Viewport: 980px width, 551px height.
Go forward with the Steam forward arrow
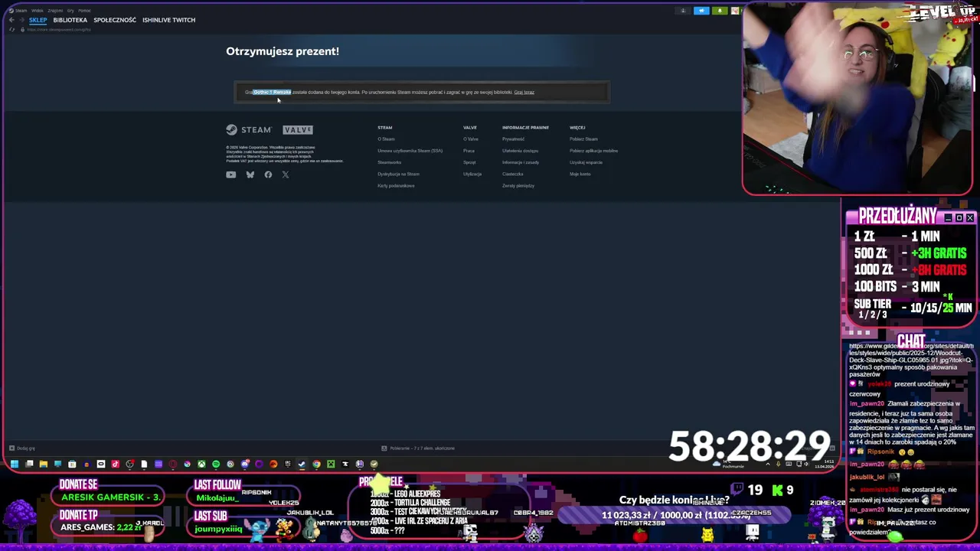point(22,20)
